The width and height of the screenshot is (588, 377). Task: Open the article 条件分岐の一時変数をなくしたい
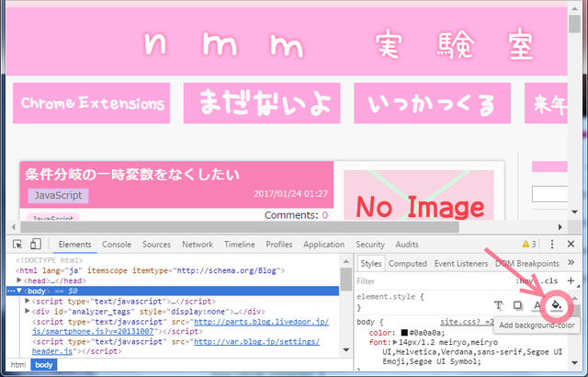[132, 175]
